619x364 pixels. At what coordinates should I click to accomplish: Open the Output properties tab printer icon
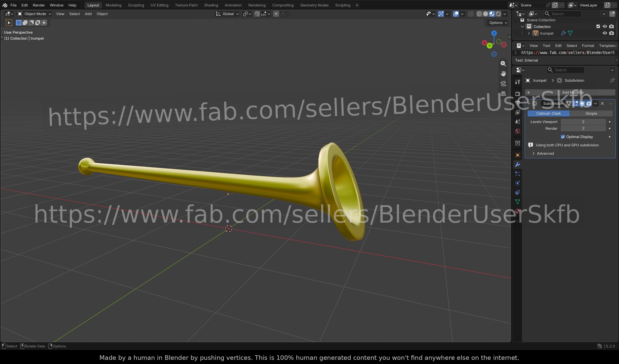point(518,103)
